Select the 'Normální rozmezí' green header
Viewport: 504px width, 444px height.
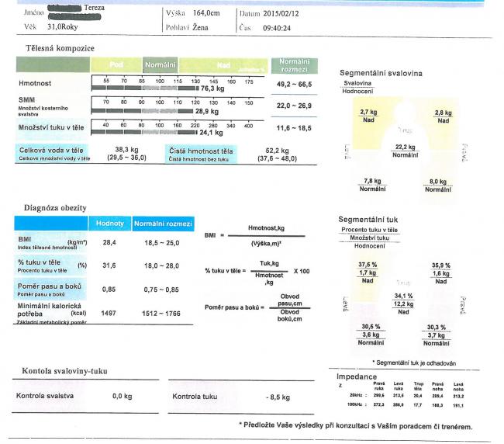(x=295, y=65)
